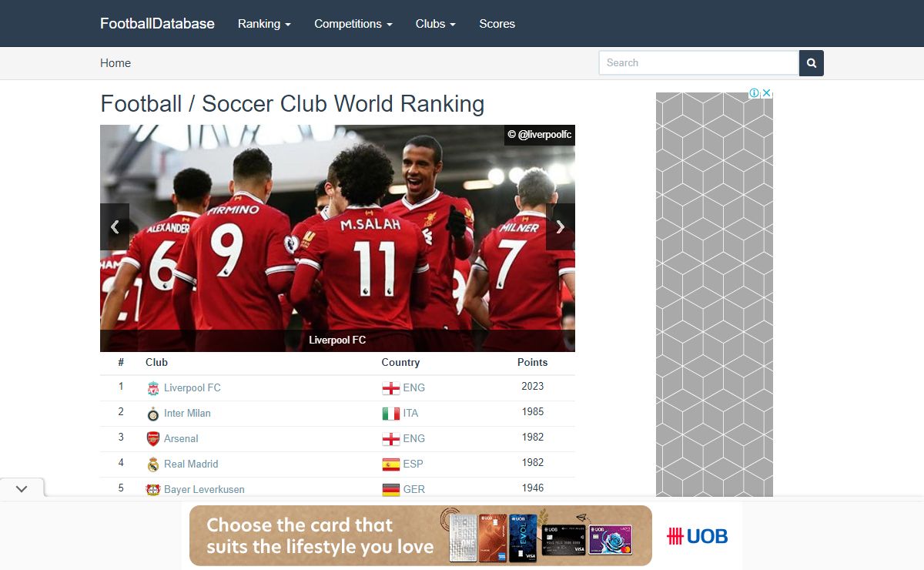Click the ITA country link

coord(411,413)
